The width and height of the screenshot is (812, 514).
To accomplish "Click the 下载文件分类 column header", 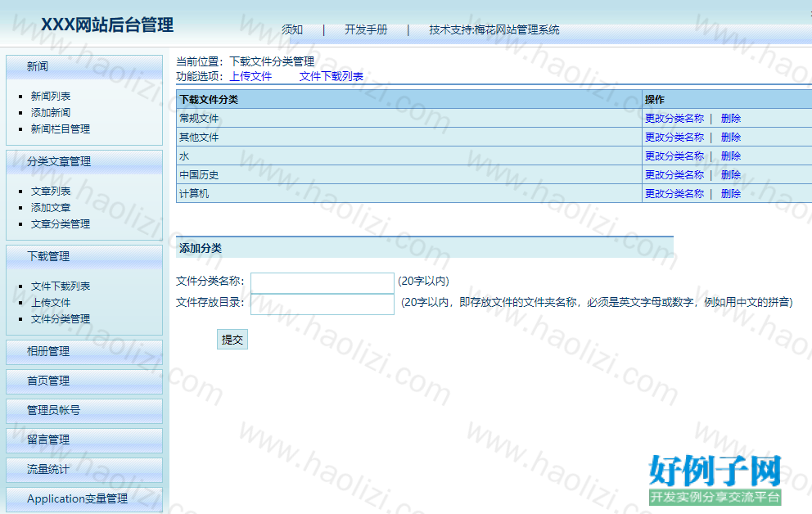I will point(409,99).
